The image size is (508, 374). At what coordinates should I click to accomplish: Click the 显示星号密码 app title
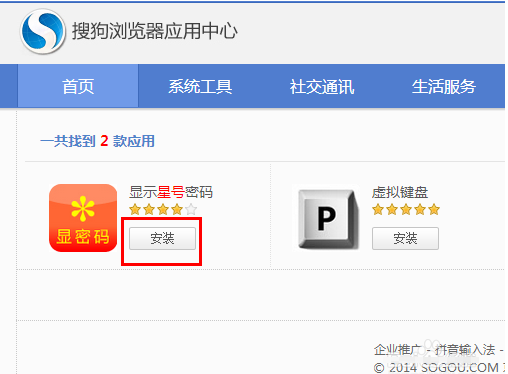[171, 192]
